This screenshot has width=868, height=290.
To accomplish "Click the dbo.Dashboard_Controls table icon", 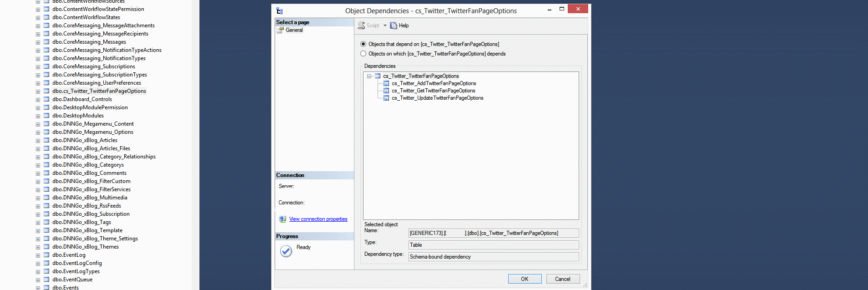I will [46, 99].
